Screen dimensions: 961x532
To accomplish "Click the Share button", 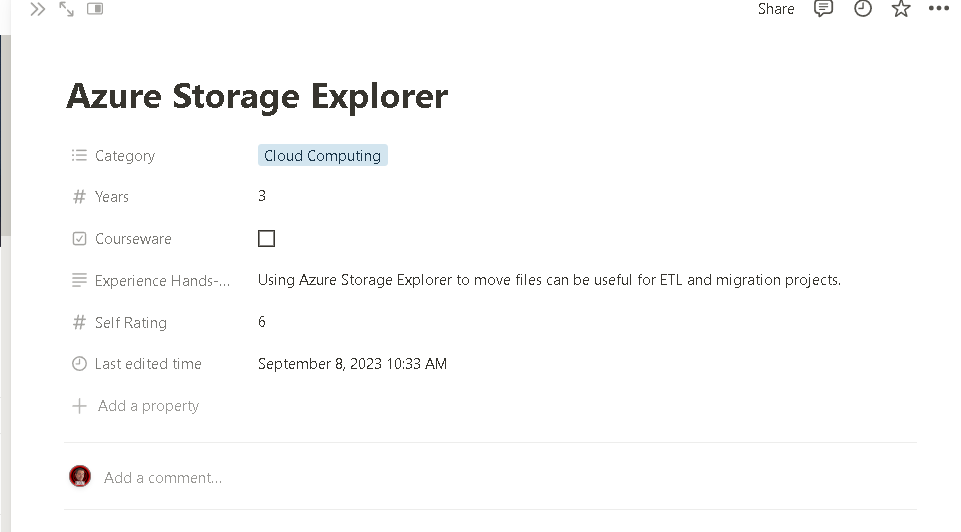I will 776,9.
